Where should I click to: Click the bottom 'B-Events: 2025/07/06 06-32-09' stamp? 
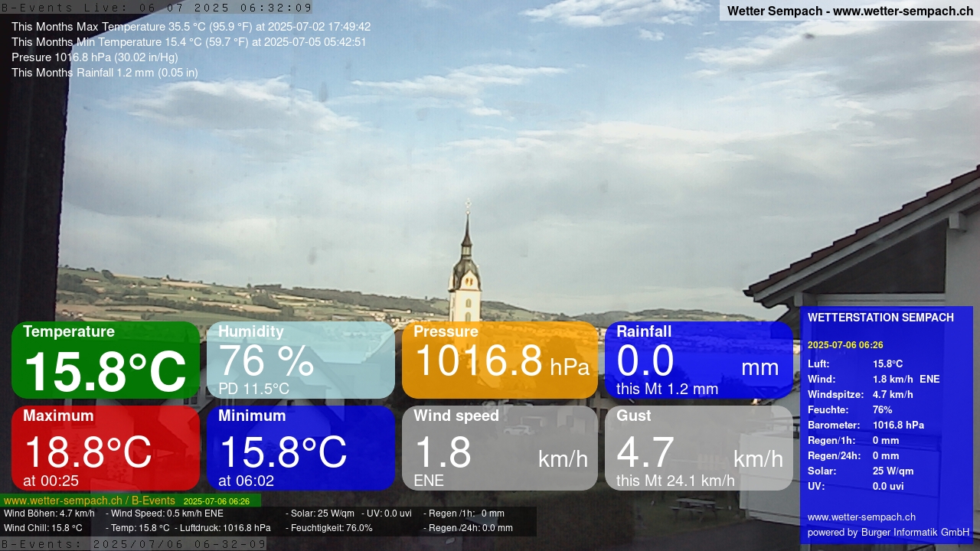coord(134,544)
